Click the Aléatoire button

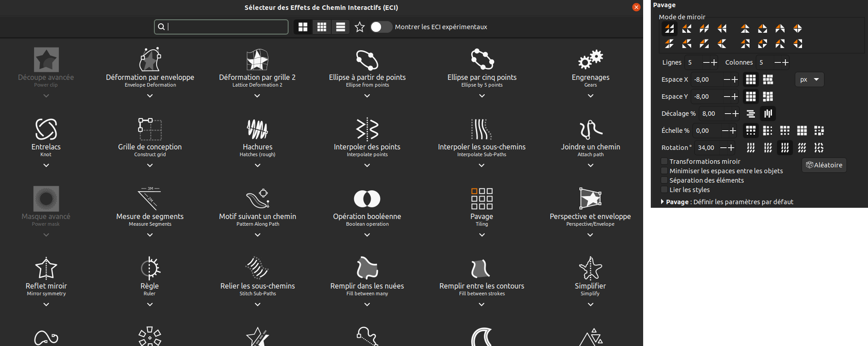(x=824, y=165)
